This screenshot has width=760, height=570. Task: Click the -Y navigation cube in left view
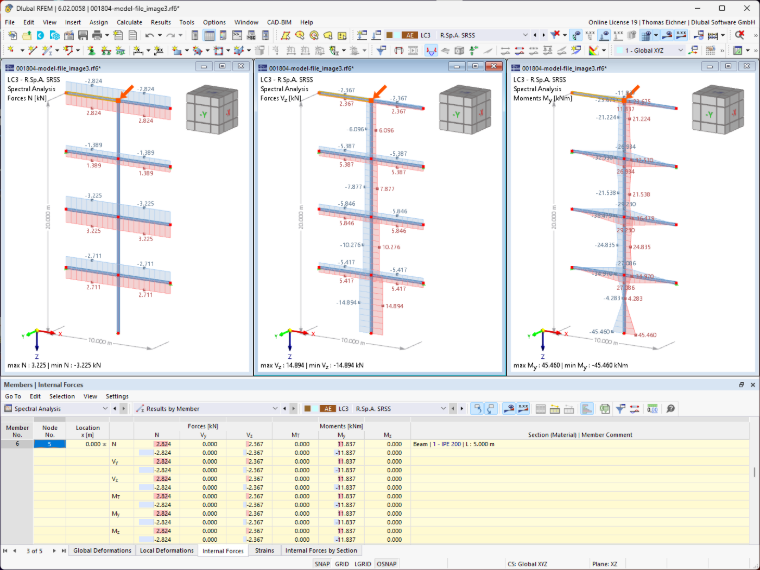point(212,110)
